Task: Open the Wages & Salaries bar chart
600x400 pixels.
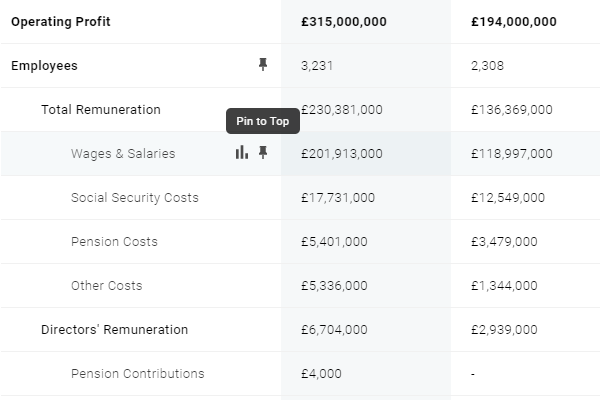Action: [x=242, y=152]
